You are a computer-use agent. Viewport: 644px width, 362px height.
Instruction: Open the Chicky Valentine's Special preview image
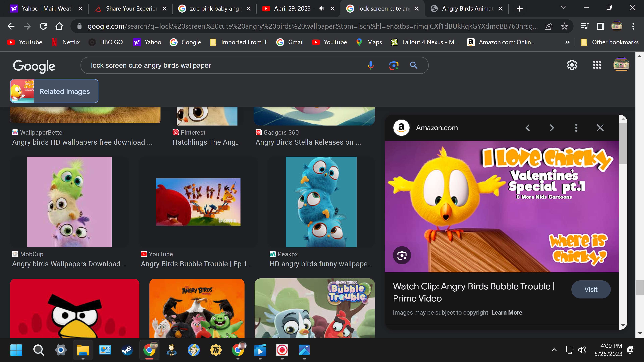point(501,206)
